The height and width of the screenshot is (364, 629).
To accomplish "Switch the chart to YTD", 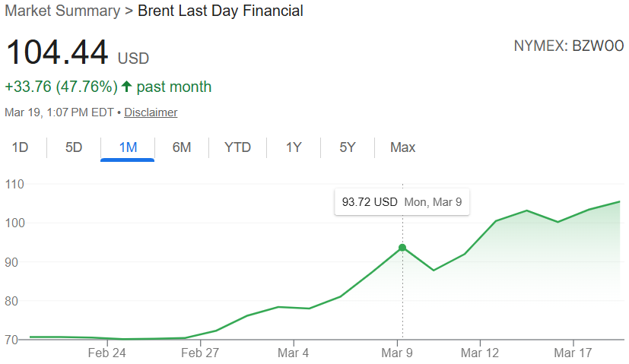I will (237, 147).
